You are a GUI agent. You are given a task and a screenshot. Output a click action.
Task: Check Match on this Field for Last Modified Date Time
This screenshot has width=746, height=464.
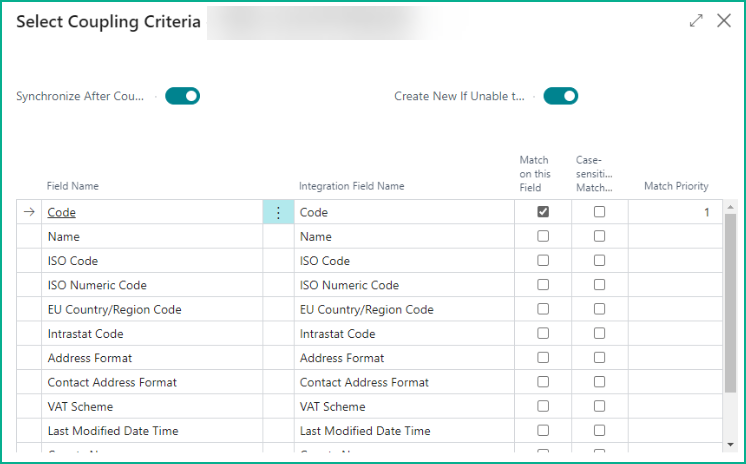(x=543, y=430)
